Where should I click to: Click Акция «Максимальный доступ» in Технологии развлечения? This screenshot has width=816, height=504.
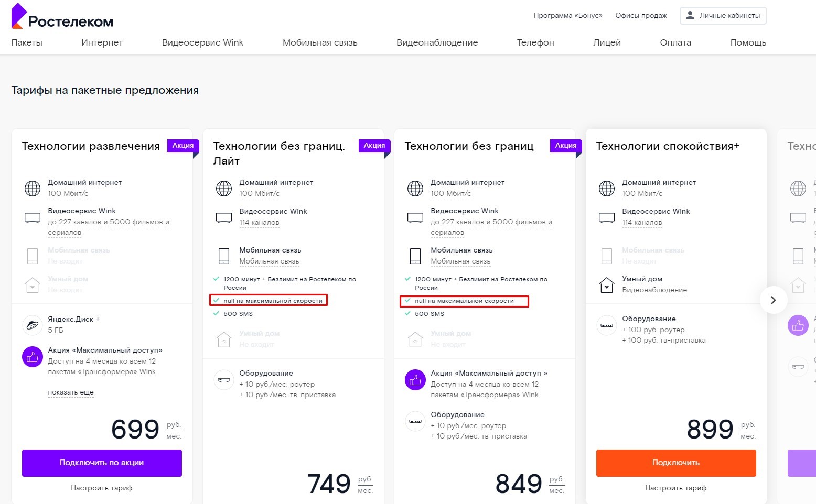click(x=105, y=350)
